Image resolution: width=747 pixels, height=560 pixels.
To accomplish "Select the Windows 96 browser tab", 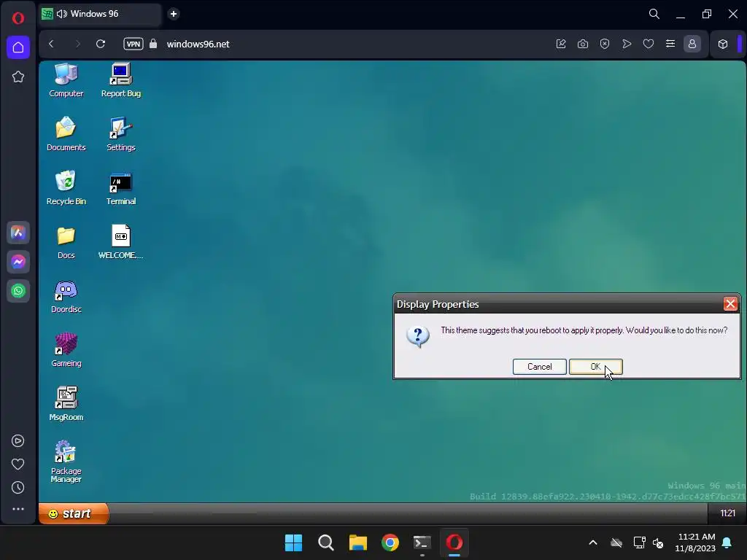I will [99, 14].
